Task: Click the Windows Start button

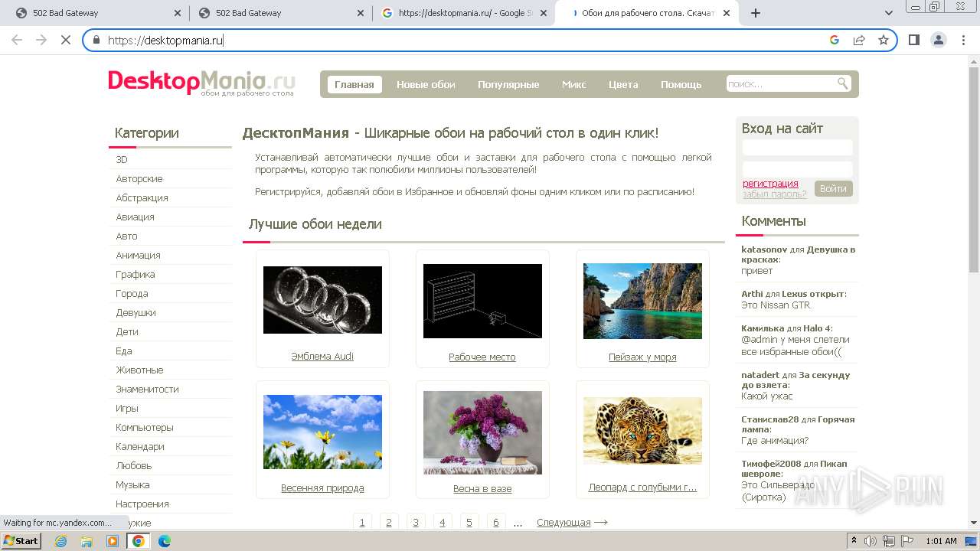Action: pos(21,541)
